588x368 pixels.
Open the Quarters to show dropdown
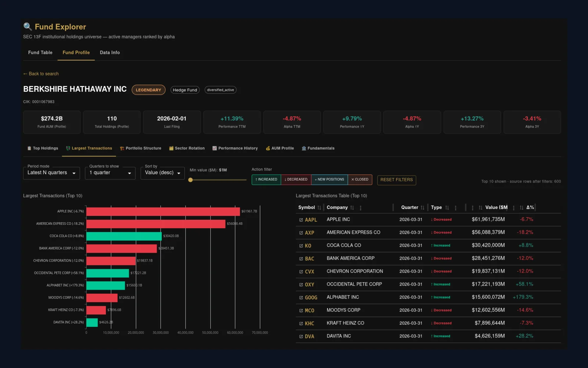coord(110,173)
